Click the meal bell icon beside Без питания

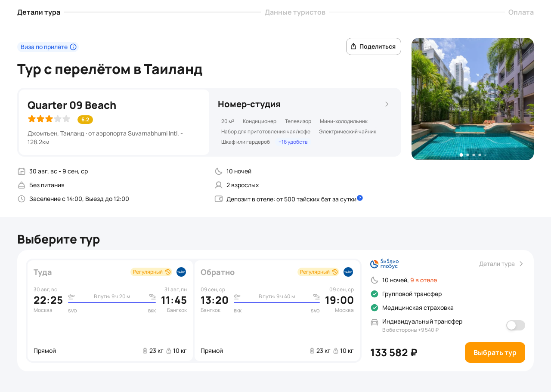pos(22,185)
